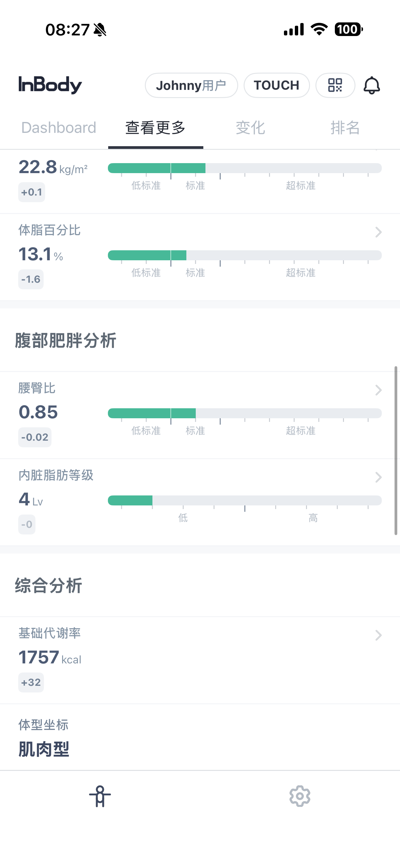Expand 内脏脂肪等级 details chevron
400x868 pixels.
point(378,477)
